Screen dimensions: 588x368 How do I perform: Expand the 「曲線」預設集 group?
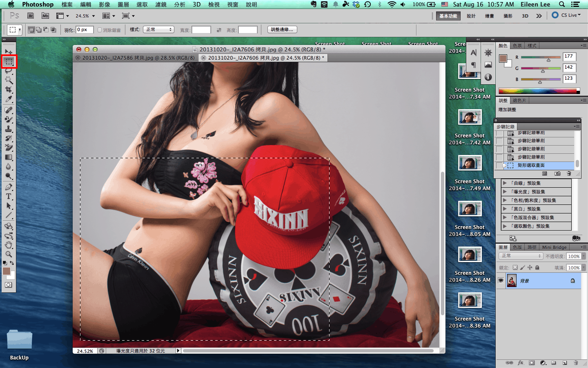[505, 183]
